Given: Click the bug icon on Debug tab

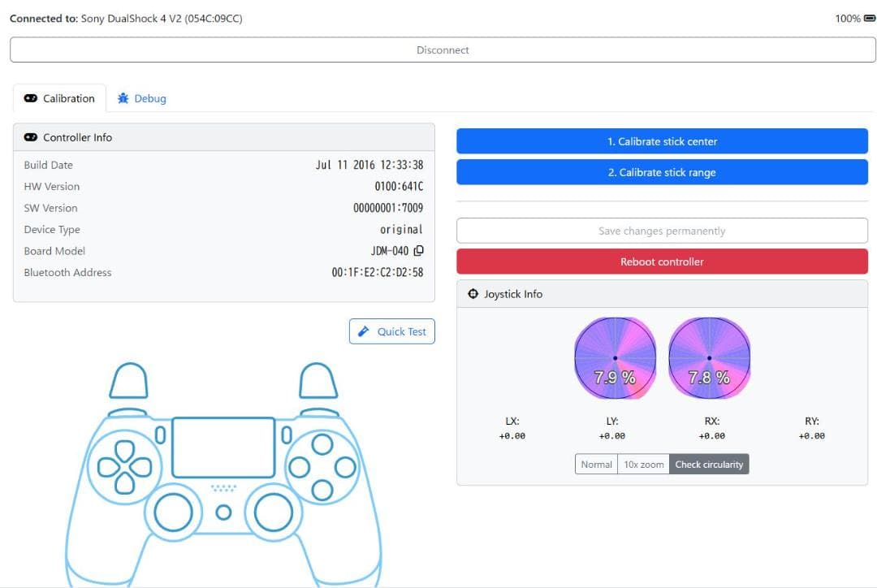Looking at the screenshot, I should tap(123, 98).
